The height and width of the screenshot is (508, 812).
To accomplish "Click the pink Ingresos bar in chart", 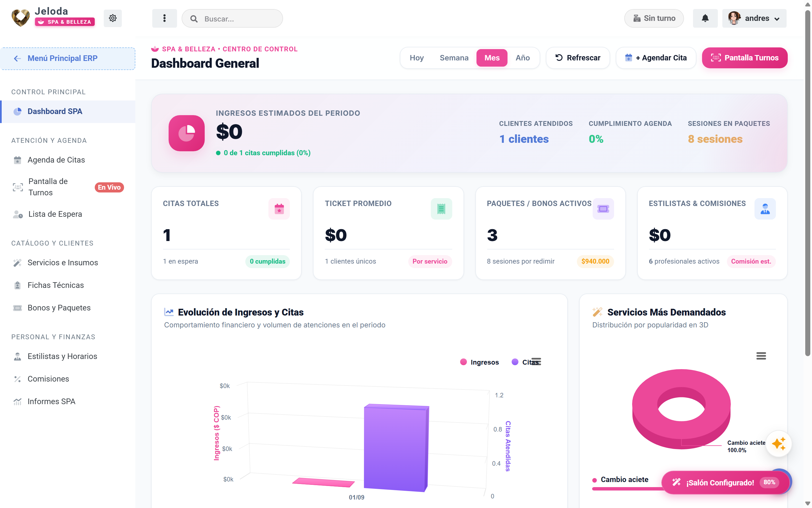I will click(x=323, y=483).
